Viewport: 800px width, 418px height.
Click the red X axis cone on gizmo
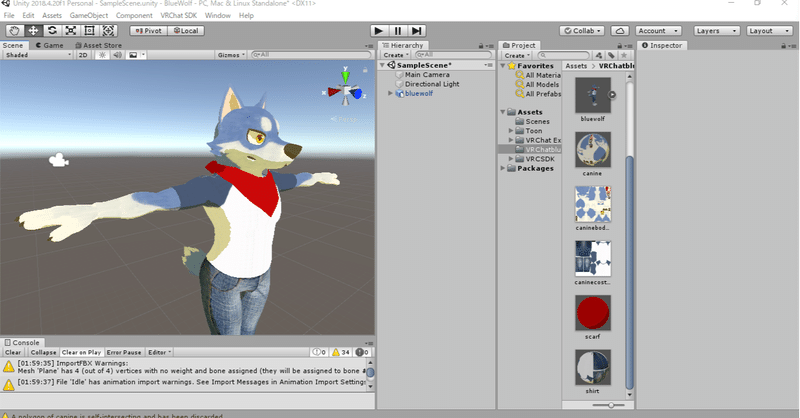[x=334, y=92]
